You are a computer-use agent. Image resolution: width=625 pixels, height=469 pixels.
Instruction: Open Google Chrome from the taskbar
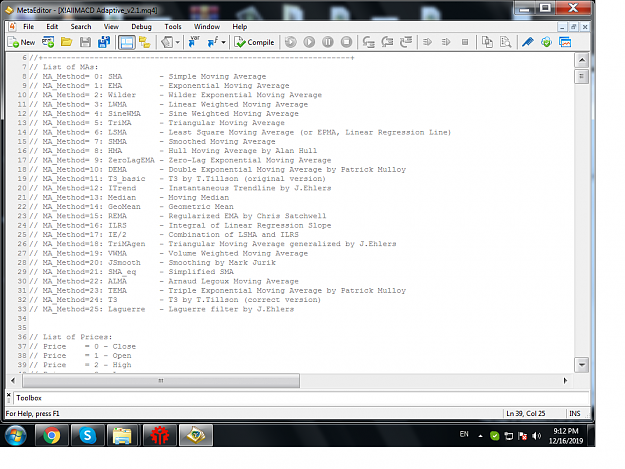coord(51,435)
